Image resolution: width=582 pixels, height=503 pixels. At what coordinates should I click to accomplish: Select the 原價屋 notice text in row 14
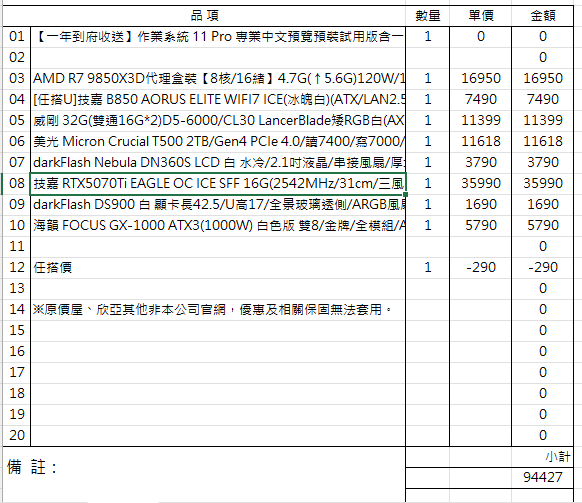(x=212, y=309)
